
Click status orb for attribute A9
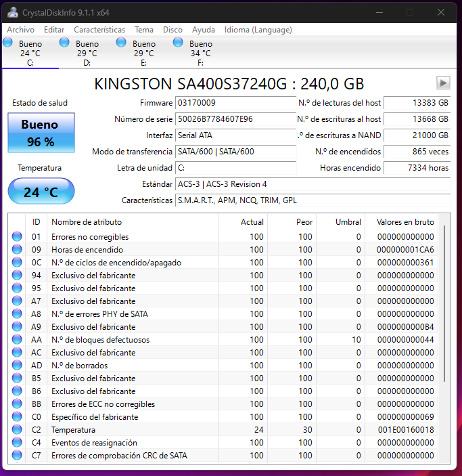pyautogui.click(x=17, y=326)
